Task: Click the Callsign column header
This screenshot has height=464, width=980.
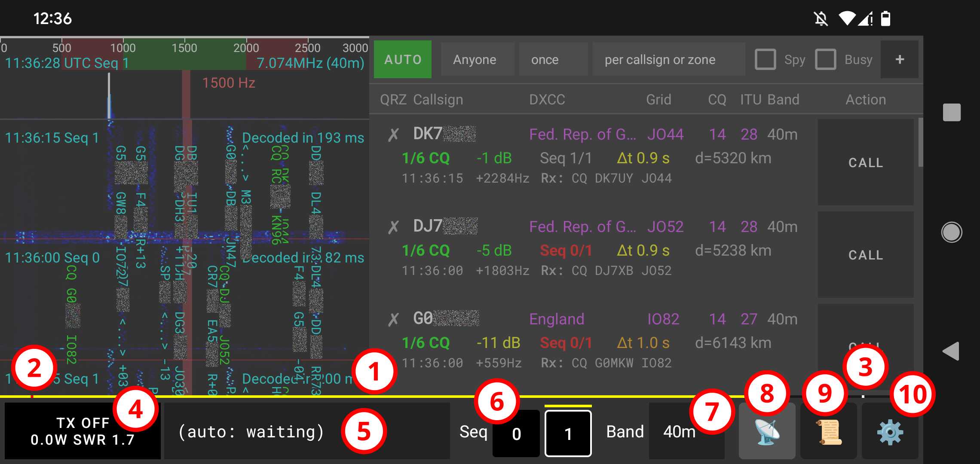Action: pyautogui.click(x=438, y=99)
